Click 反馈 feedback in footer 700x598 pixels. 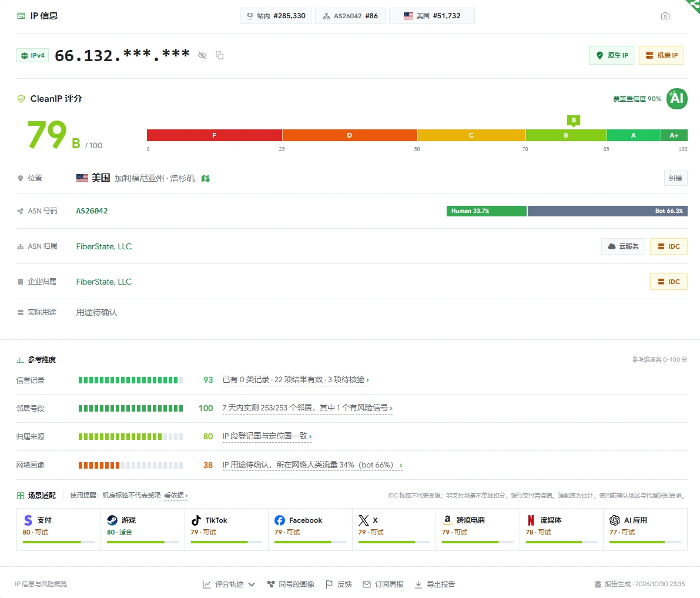click(x=339, y=584)
